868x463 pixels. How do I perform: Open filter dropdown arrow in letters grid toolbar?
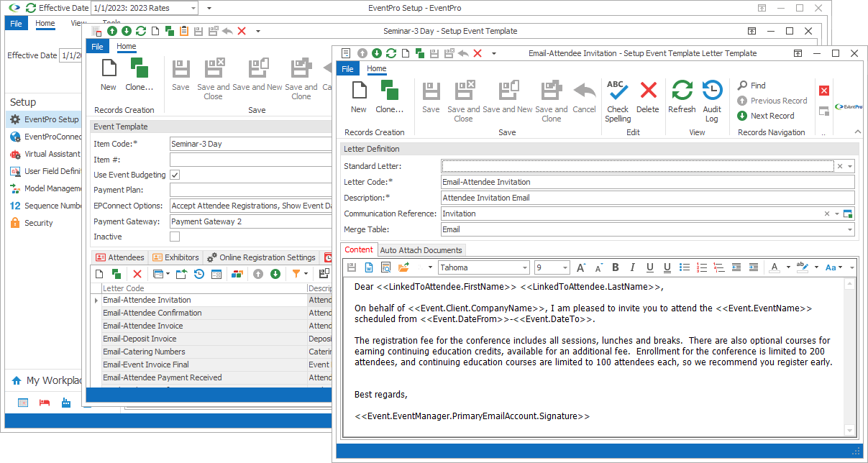(x=306, y=273)
